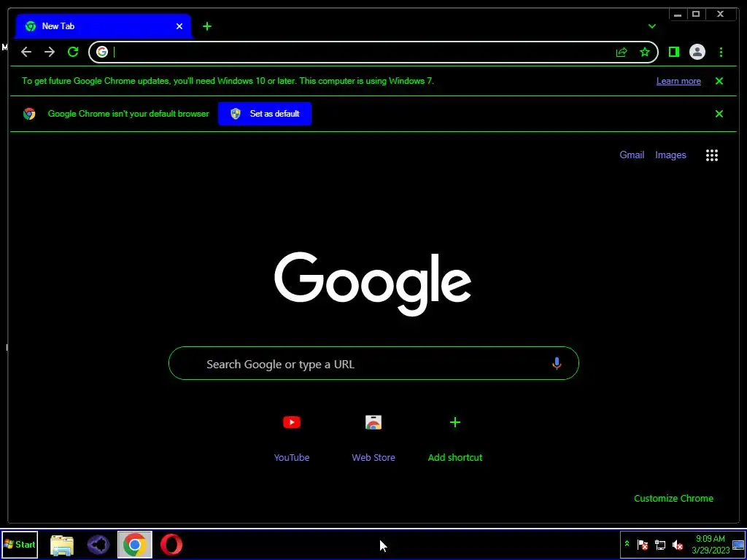Reload the page with the refresh icon
The height and width of the screenshot is (560, 747).
tap(73, 52)
